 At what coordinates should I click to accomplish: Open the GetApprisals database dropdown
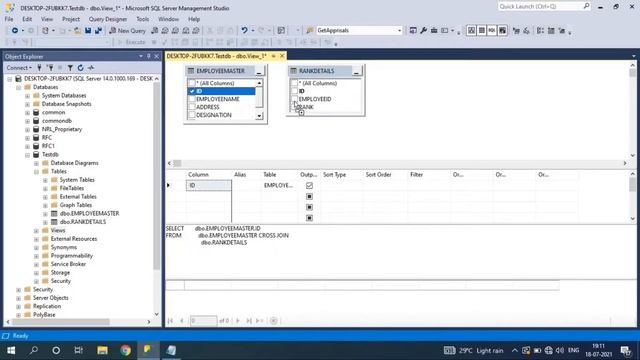399,31
